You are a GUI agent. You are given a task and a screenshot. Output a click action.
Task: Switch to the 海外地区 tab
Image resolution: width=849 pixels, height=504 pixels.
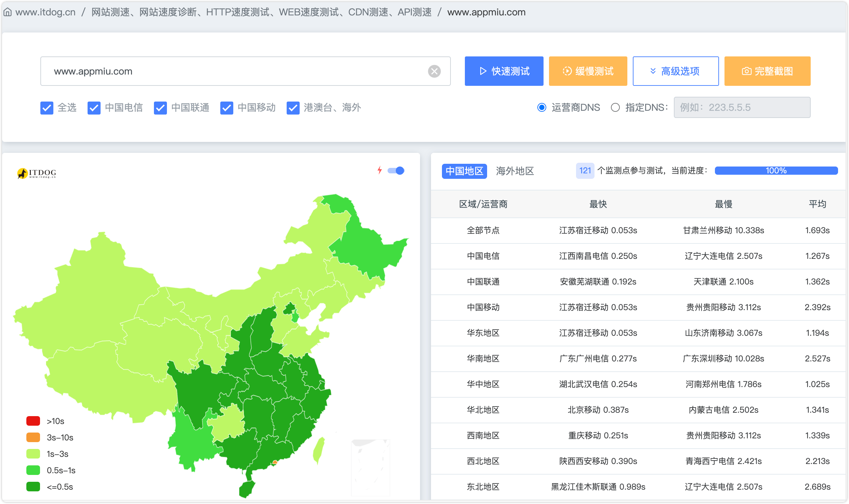coord(515,171)
